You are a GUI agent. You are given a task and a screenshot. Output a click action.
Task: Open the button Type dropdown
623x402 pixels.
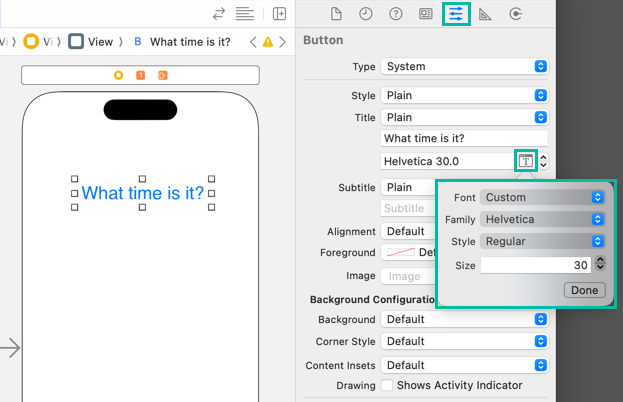coord(464,66)
